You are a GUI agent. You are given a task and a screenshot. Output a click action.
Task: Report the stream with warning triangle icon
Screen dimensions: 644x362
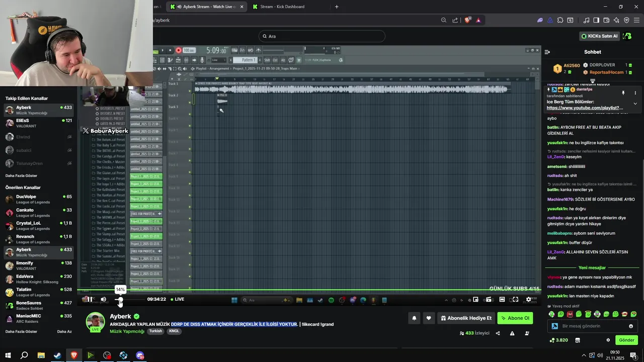512,333
